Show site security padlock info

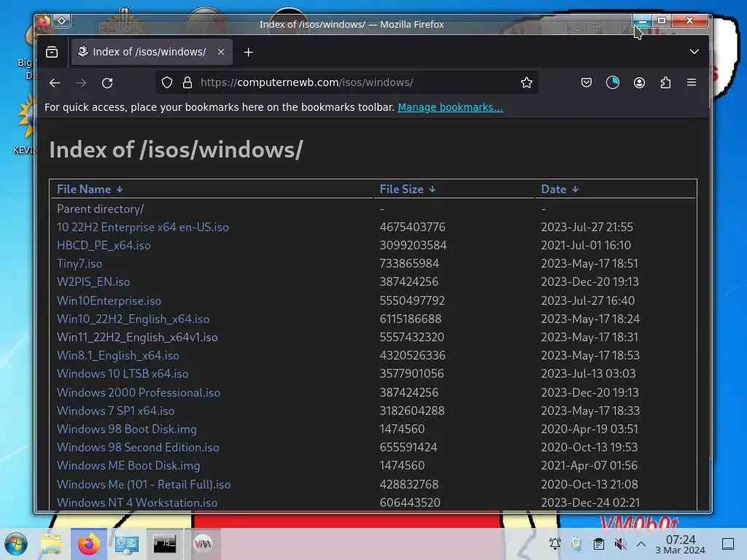point(187,83)
